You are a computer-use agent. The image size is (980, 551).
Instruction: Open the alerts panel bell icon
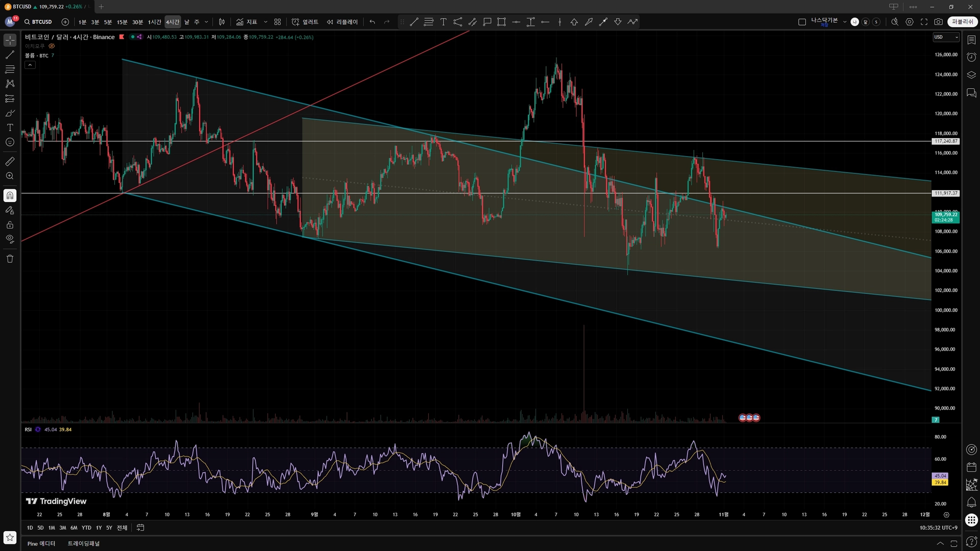click(971, 503)
